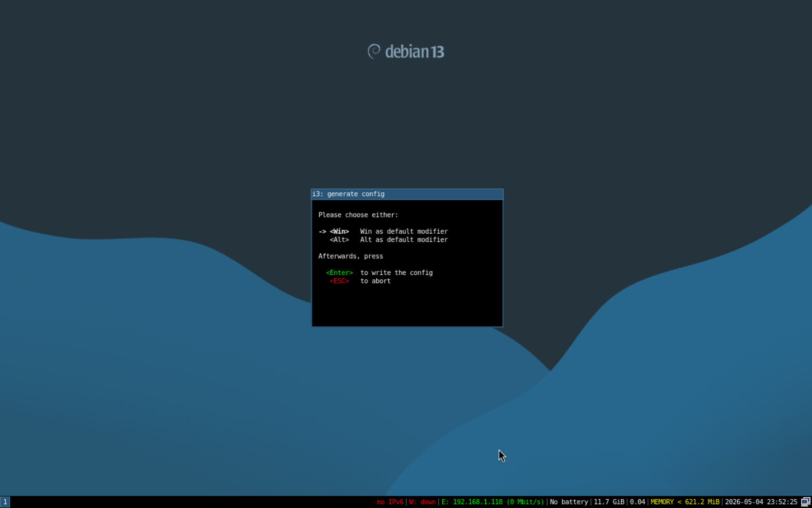Viewport: 812px width, 508px height.
Task: Click the 'W: down' wireless status
Action: [422, 502]
